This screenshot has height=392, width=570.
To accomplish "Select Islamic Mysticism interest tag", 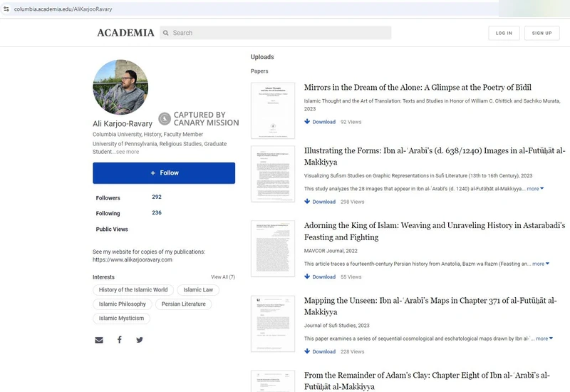I will tap(121, 318).
